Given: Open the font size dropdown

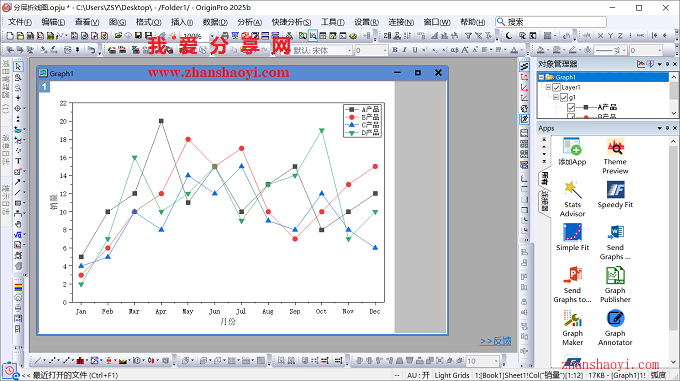Looking at the screenshot, I should point(385,51).
